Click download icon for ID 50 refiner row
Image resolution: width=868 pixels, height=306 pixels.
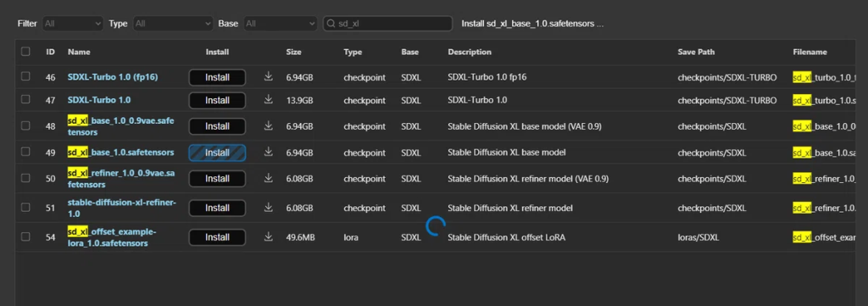(269, 178)
